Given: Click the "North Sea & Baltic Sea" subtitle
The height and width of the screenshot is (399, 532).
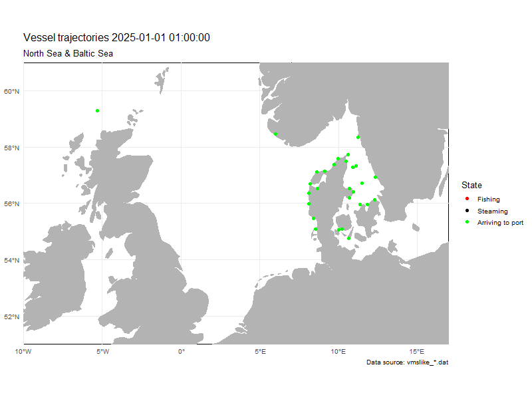Looking at the screenshot, I should click(68, 53).
